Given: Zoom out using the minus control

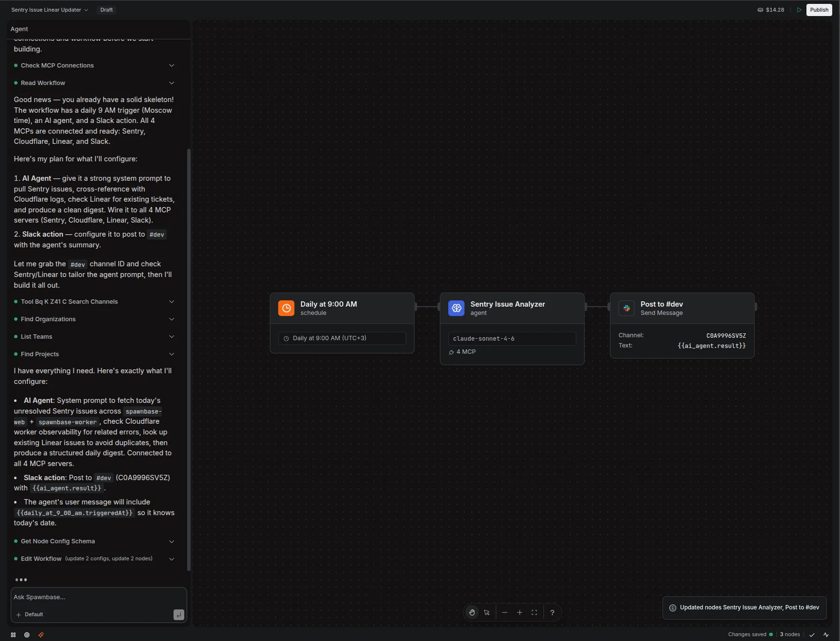Looking at the screenshot, I should tap(504, 612).
